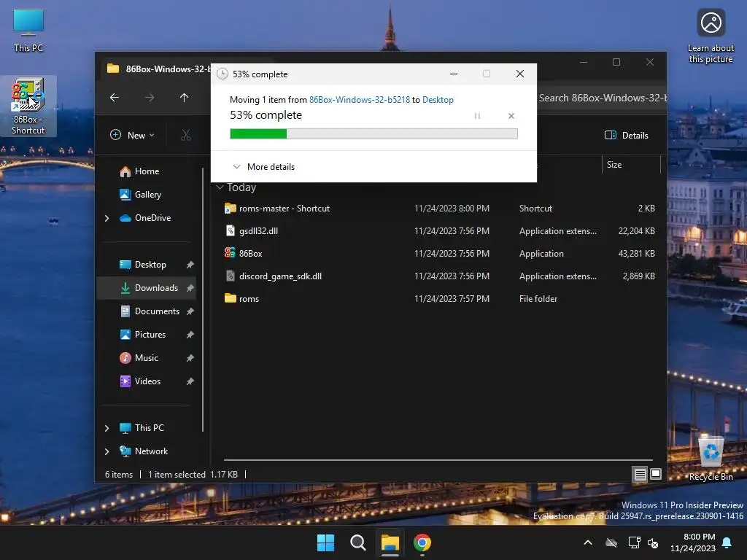The height and width of the screenshot is (560, 747).
Task: Expand the Network tree node
Action: click(107, 451)
